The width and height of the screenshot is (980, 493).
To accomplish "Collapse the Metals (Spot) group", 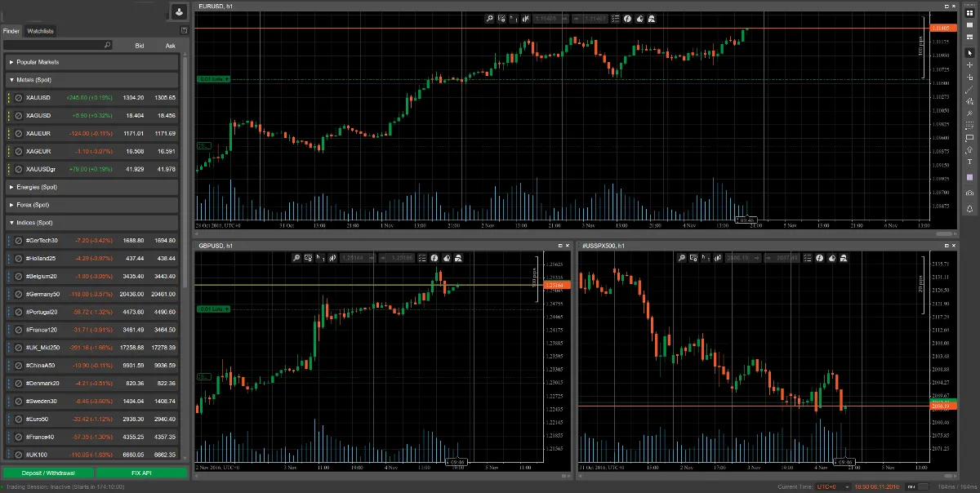I will click(91, 80).
